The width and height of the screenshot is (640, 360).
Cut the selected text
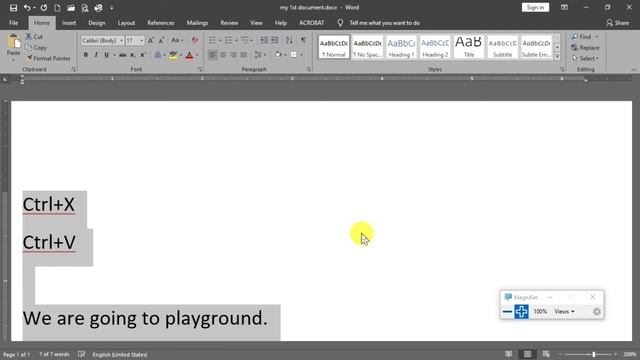click(x=34, y=37)
